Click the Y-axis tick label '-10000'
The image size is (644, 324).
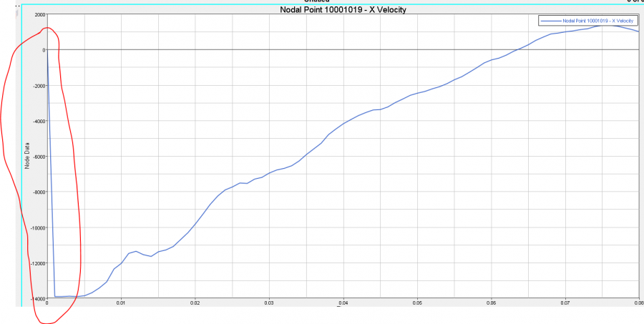click(x=38, y=227)
